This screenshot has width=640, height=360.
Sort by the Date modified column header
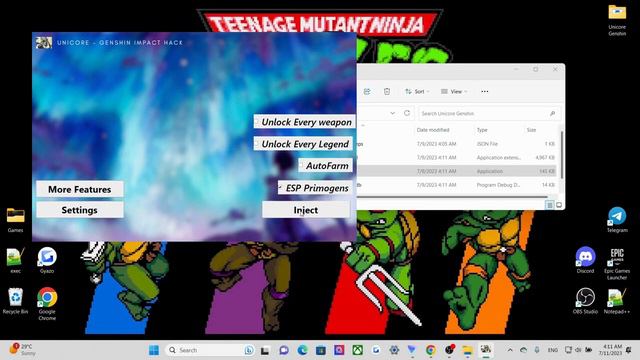[433, 130]
